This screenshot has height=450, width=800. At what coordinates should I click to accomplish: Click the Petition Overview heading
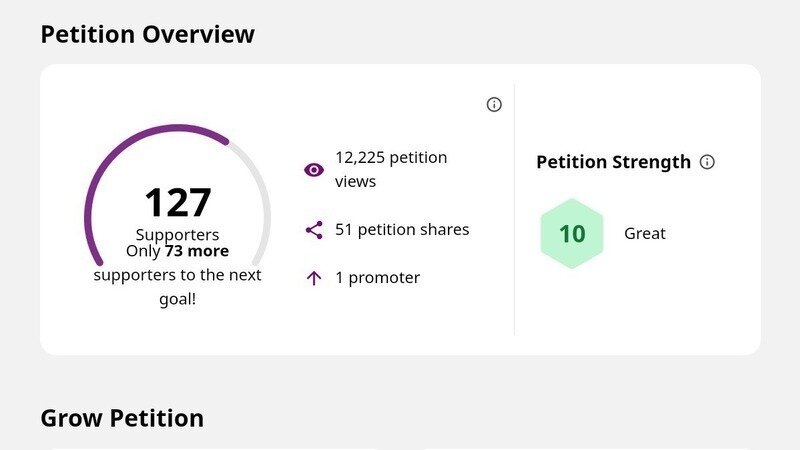(147, 34)
